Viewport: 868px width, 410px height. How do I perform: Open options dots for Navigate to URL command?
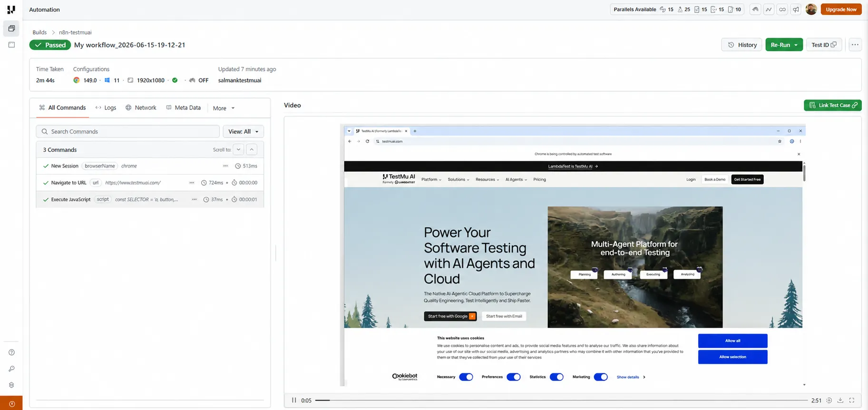pyautogui.click(x=192, y=183)
